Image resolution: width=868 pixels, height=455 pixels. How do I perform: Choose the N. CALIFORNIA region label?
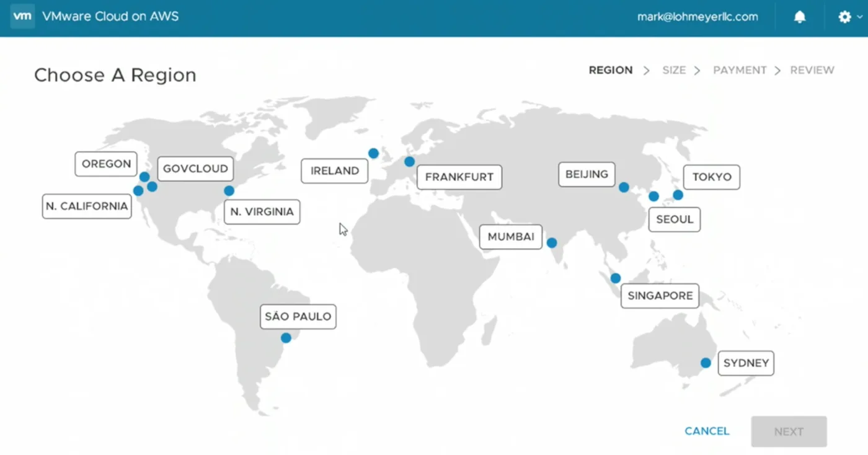(x=87, y=206)
